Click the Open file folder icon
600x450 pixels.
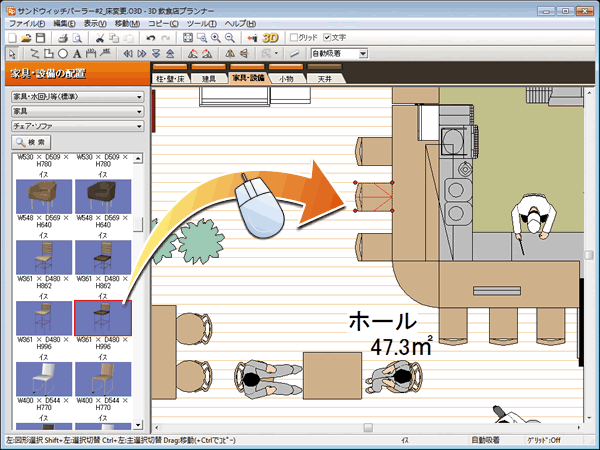pyautogui.click(x=26, y=37)
